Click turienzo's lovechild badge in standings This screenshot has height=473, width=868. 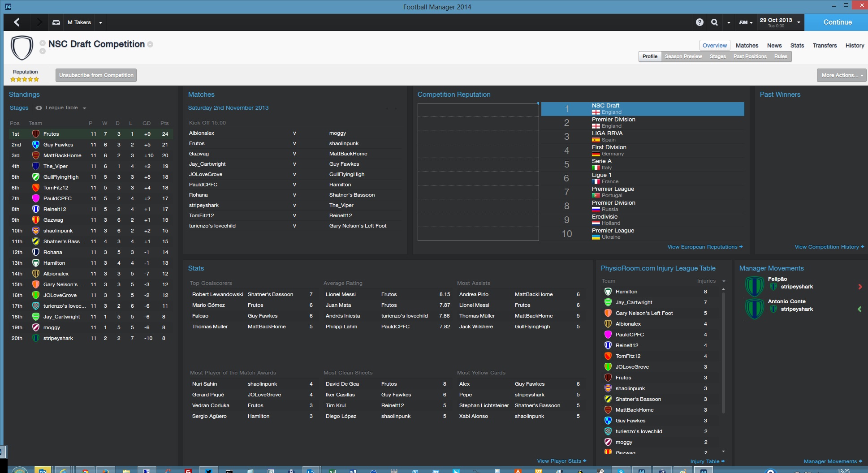(35, 306)
